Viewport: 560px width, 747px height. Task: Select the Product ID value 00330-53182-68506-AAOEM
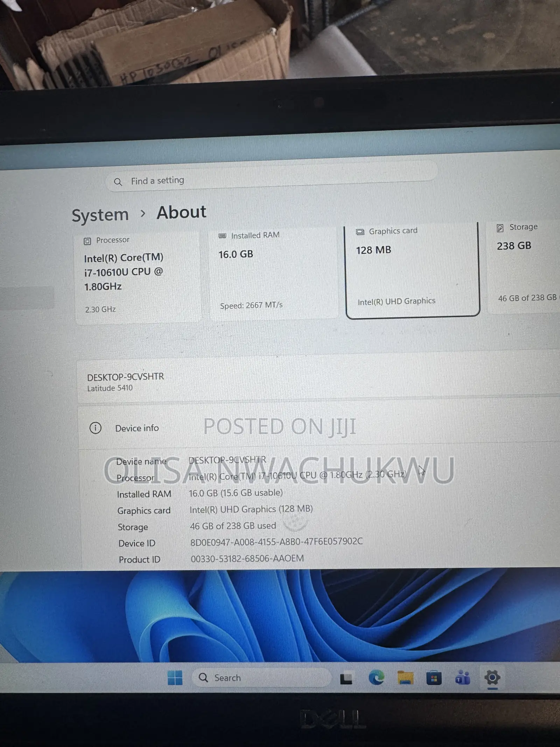click(x=247, y=558)
